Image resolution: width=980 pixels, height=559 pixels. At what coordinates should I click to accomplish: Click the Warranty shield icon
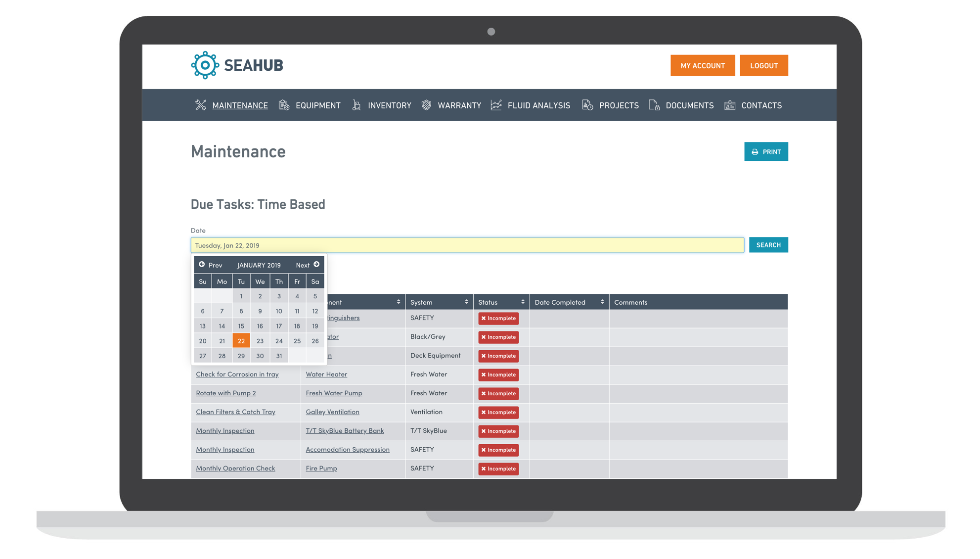[426, 105]
